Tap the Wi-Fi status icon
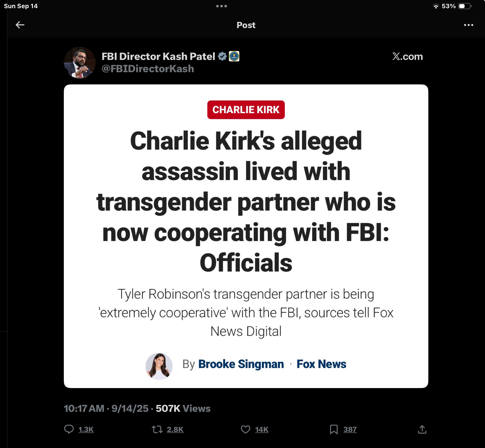Image resolution: width=485 pixels, height=448 pixels. pyautogui.click(x=436, y=6)
